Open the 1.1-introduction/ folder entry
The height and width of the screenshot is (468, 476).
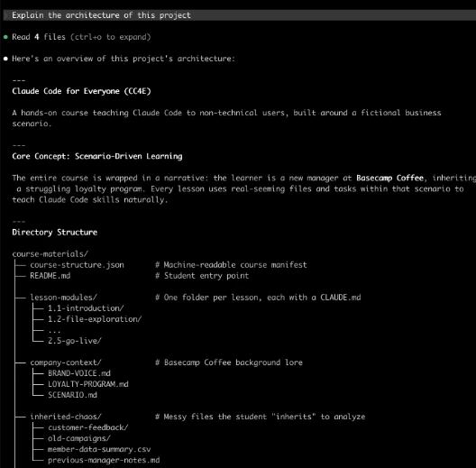[86, 308]
